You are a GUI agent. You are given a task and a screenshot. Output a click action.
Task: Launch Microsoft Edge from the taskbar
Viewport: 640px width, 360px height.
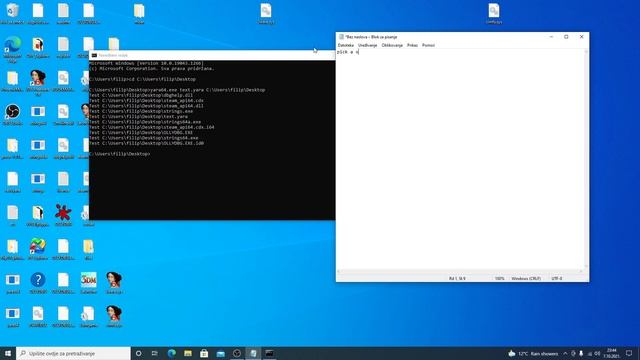[171, 353]
